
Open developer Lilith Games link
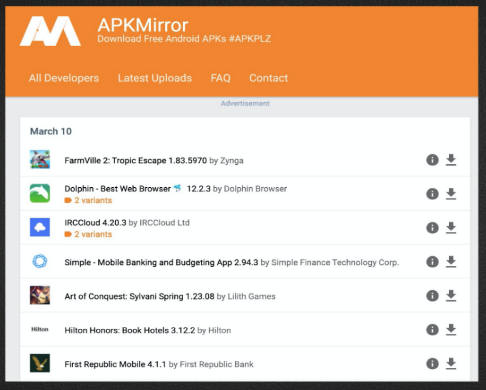pyautogui.click(x=251, y=296)
